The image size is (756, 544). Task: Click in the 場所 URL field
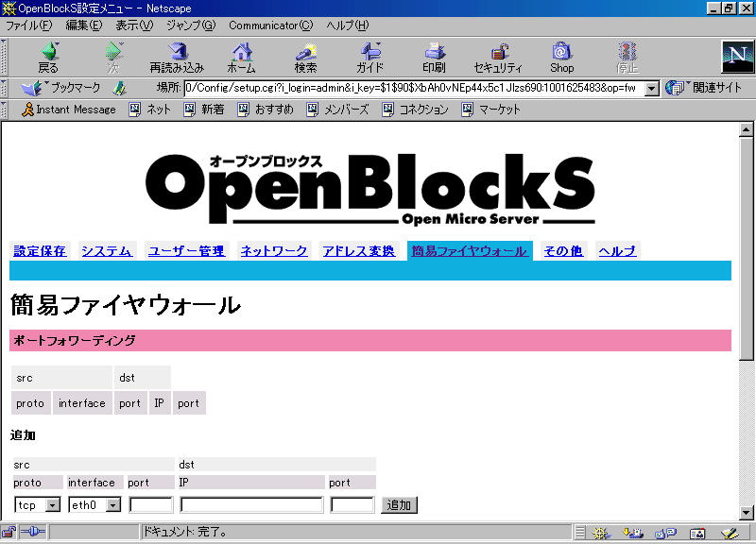point(414,88)
